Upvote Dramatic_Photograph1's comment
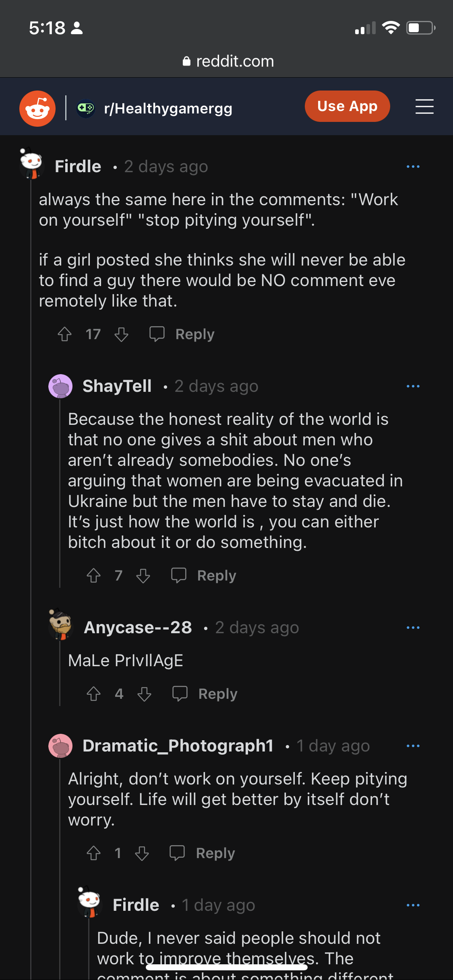Screen dimensions: 453x980 94,853
